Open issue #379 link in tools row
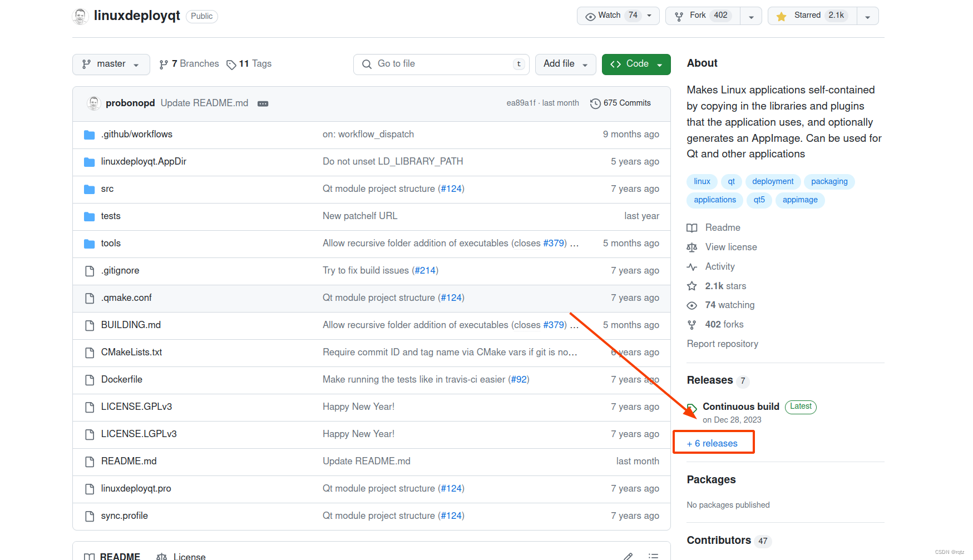The image size is (973, 560). point(554,243)
